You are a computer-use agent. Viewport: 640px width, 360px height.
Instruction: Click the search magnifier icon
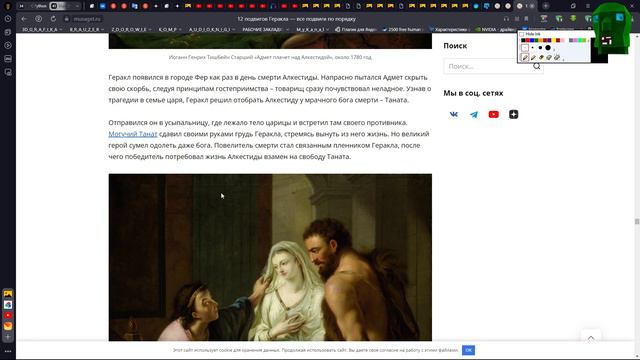(536, 66)
